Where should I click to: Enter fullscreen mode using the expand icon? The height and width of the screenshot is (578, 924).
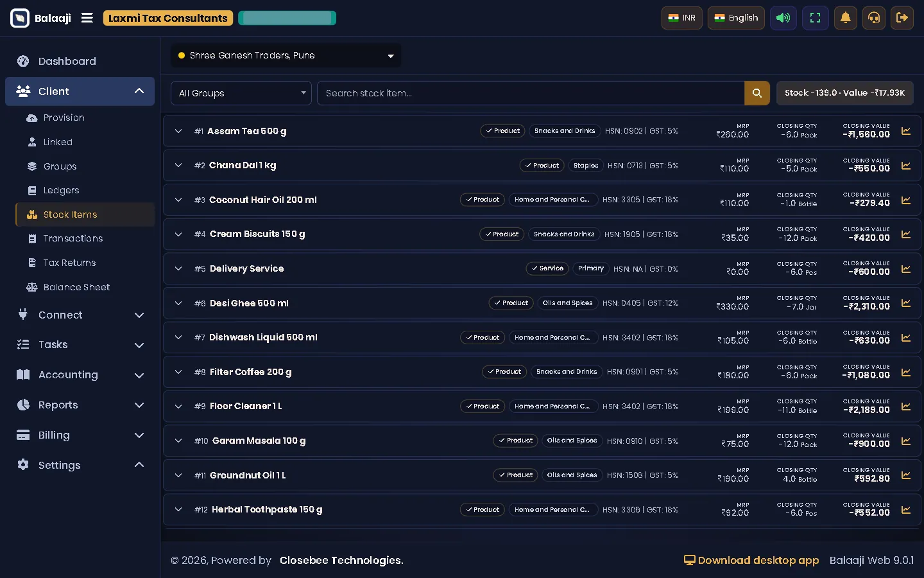815,18
